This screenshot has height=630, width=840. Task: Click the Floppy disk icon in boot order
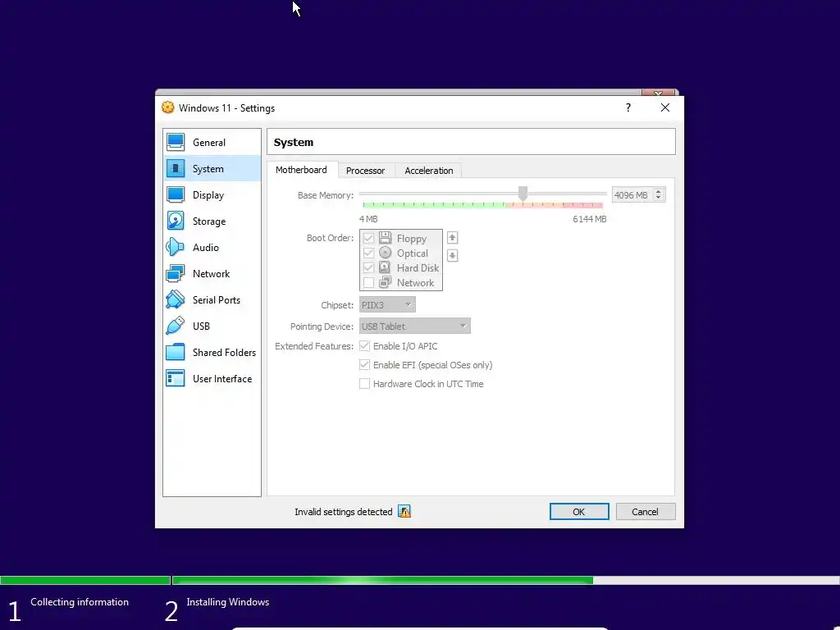pos(386,237)
